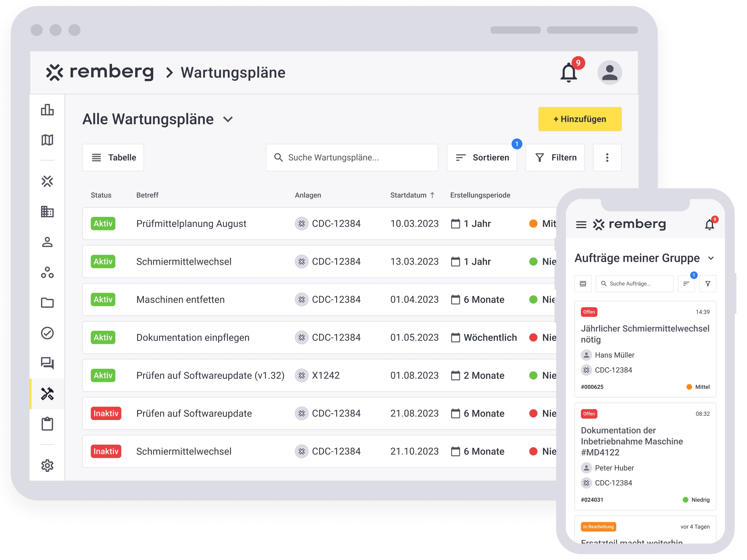This screenshot has width=747, height=560.
Task: Click the desktop notification bell
Action: click(x=569, y=72)
